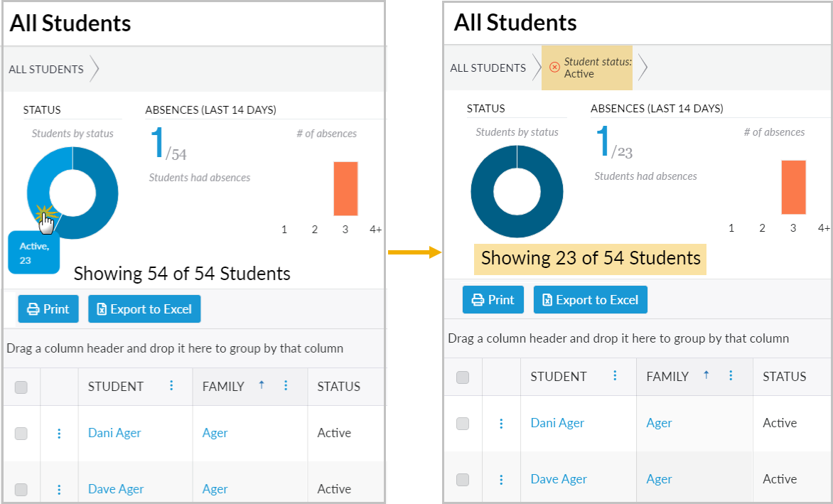Open STUDENT column menu in right panel
Viewport: 833px width, 504px height.
615,375
